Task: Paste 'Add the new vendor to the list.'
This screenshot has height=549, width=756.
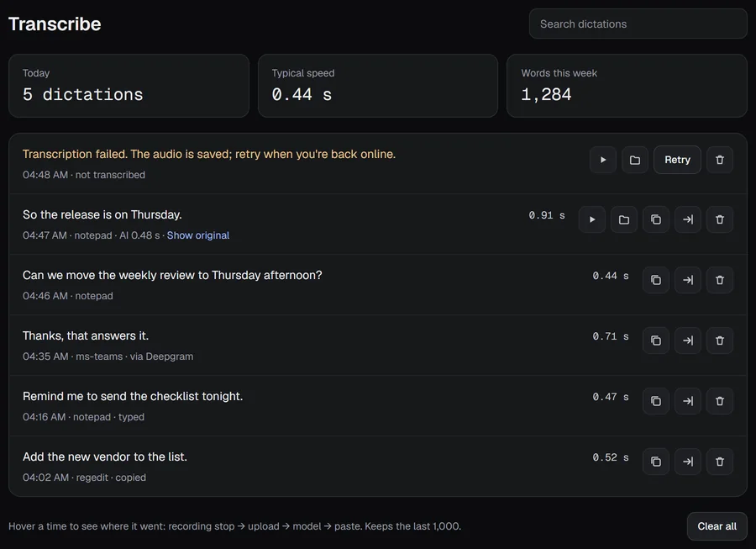Action: 688,462
